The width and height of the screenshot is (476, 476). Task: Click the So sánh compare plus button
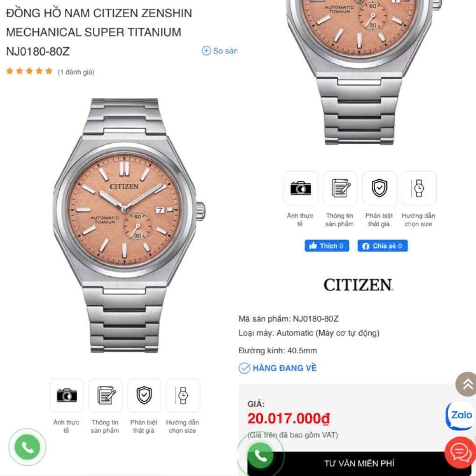[x=219, y=51]
